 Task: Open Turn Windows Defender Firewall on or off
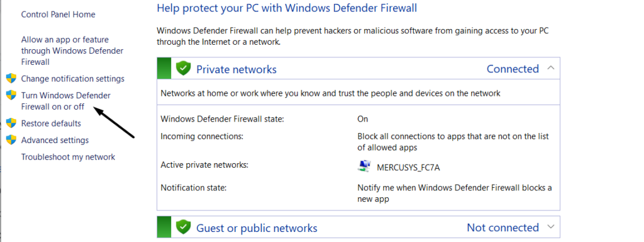pyautogui.click(x=65, y=101)
